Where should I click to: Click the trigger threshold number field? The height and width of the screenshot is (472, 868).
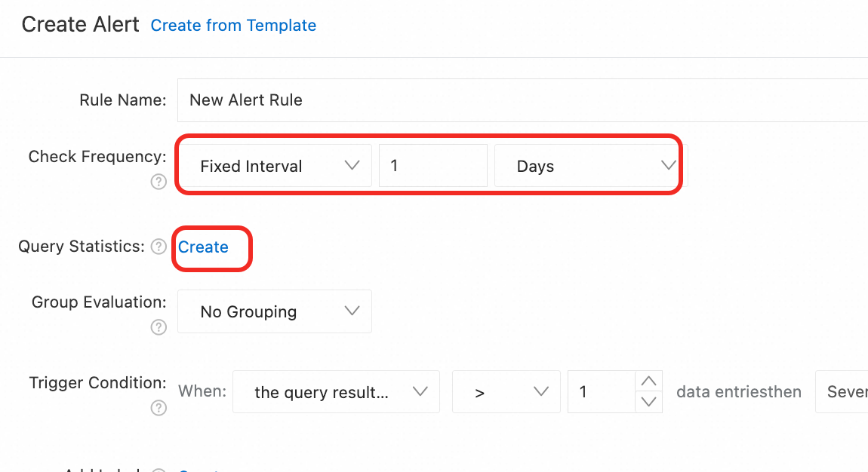[602, 392]
